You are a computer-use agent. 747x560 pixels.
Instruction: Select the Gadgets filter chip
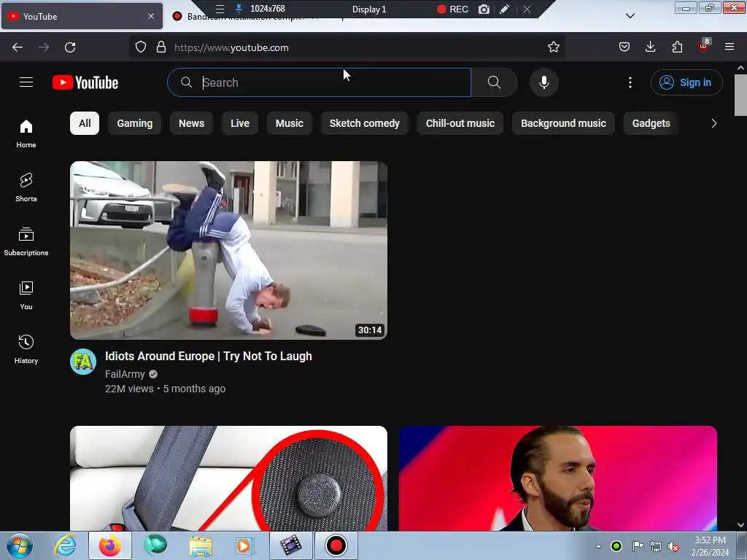[x=651, y=123]
